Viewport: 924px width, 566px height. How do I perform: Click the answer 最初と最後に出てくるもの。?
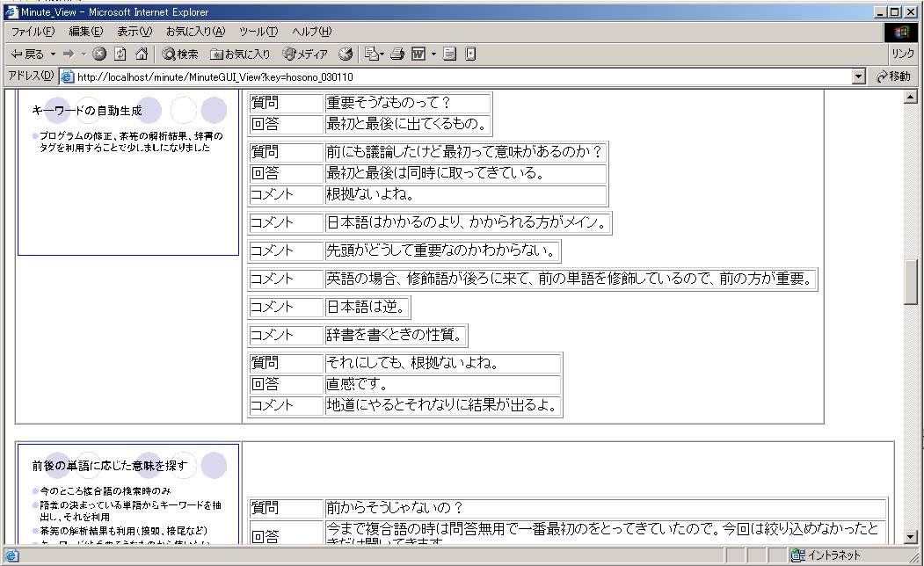point(408,124)
